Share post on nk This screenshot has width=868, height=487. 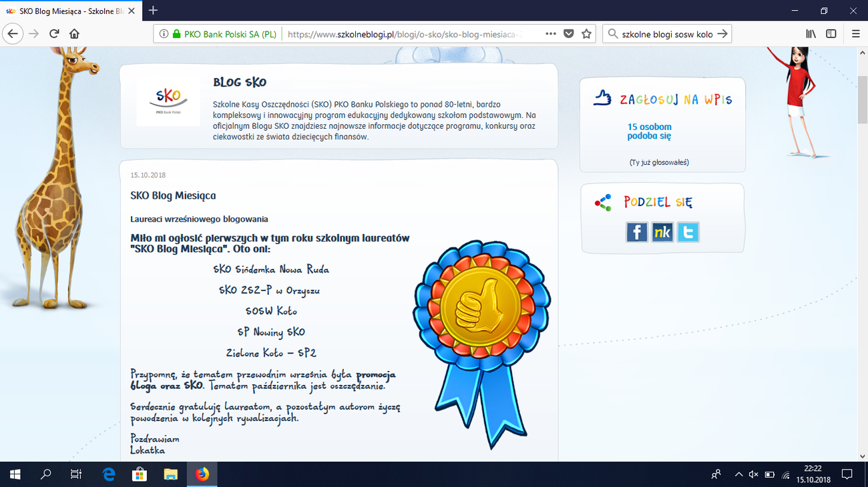(x=662, y=232)
